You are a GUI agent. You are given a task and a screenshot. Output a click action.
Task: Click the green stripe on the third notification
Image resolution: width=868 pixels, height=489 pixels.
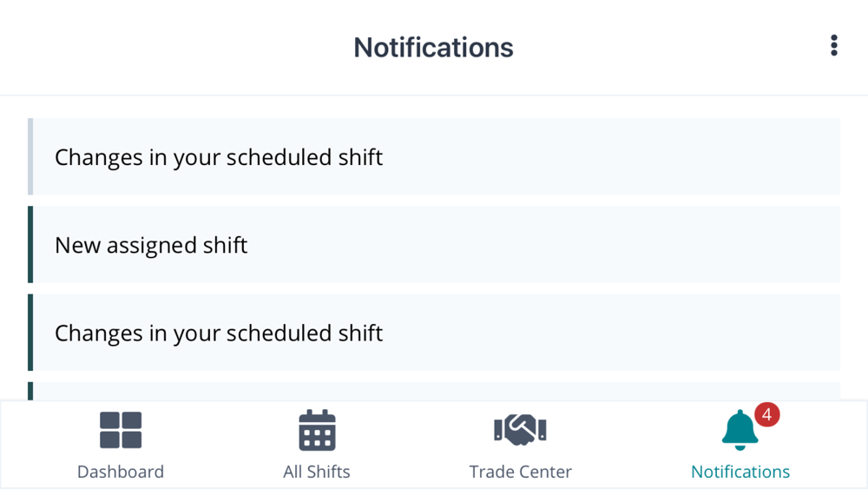pyautogui.click(x=30, y=333)
